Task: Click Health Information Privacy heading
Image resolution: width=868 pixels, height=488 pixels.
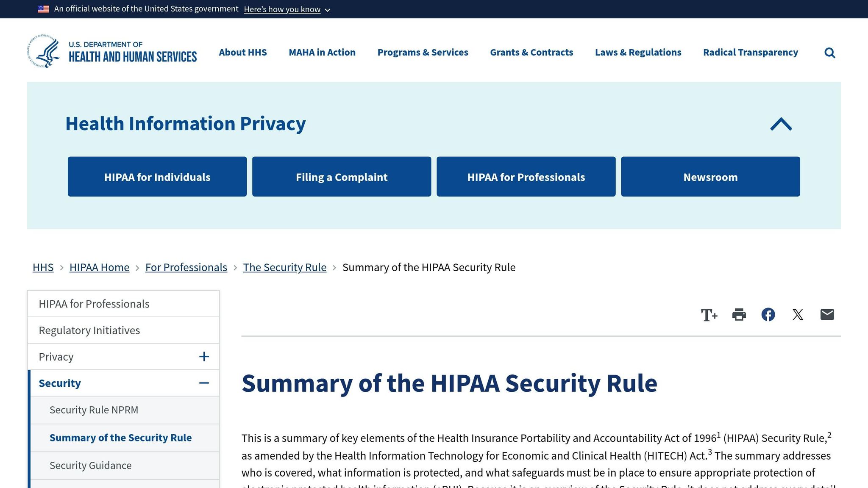Action: [185, 124]
